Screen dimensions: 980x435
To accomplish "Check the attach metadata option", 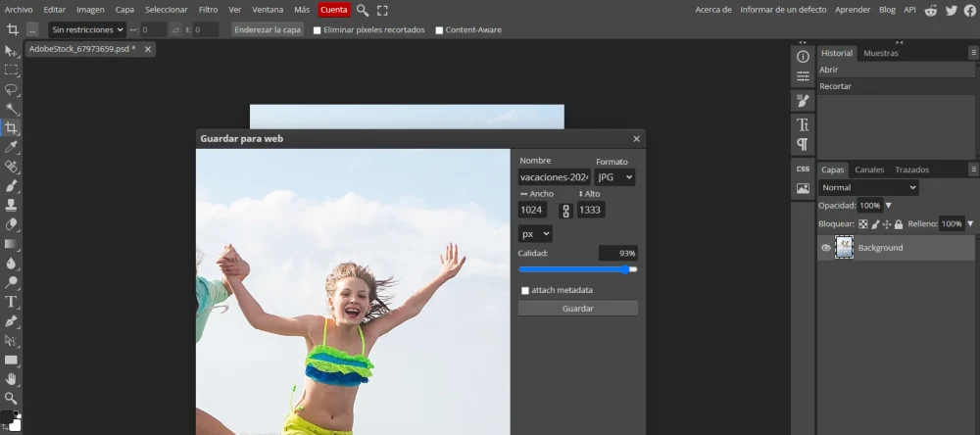I will [525, 291].
